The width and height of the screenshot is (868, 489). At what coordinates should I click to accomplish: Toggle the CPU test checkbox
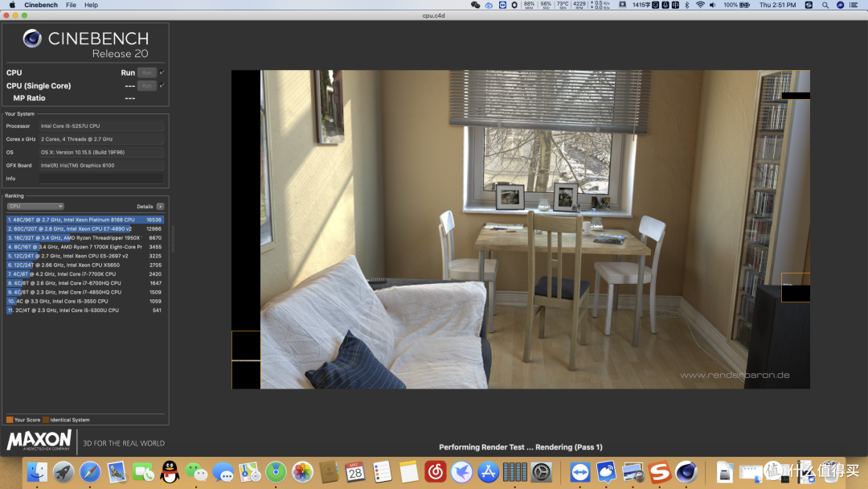click(x=162, y=72)
